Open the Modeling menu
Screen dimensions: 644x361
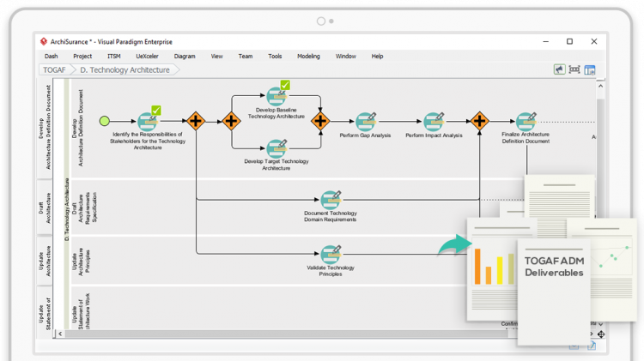click(308, 56)
